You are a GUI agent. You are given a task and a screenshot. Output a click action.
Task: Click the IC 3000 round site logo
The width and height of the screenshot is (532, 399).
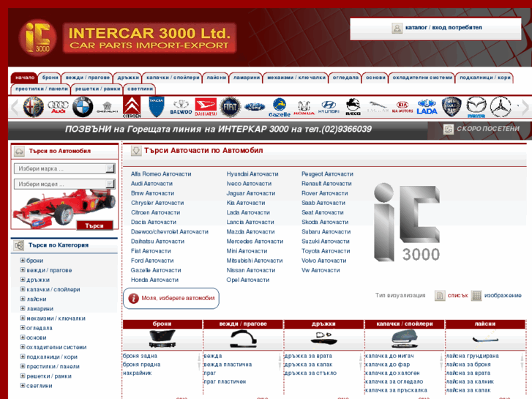(37, 37)
